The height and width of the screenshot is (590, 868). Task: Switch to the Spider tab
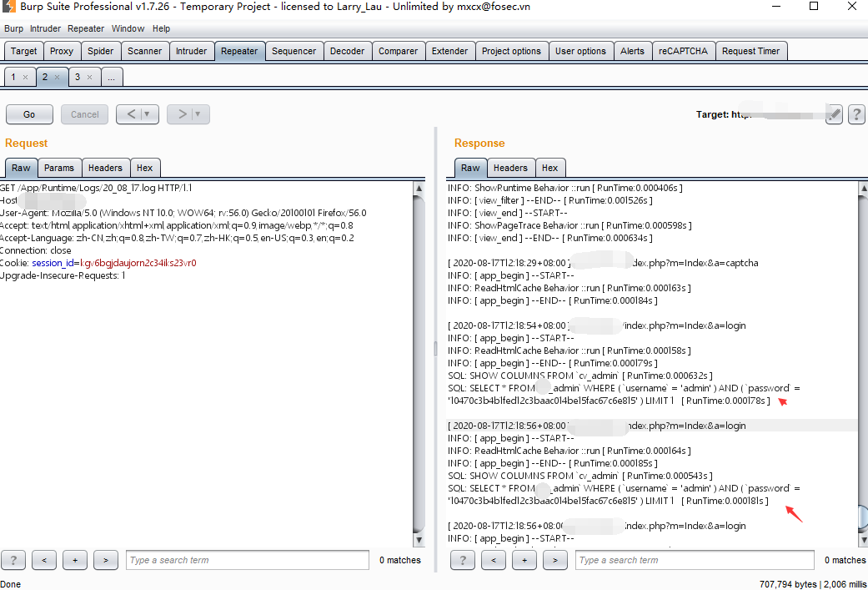pyautogui.click(x=100, y=51)
